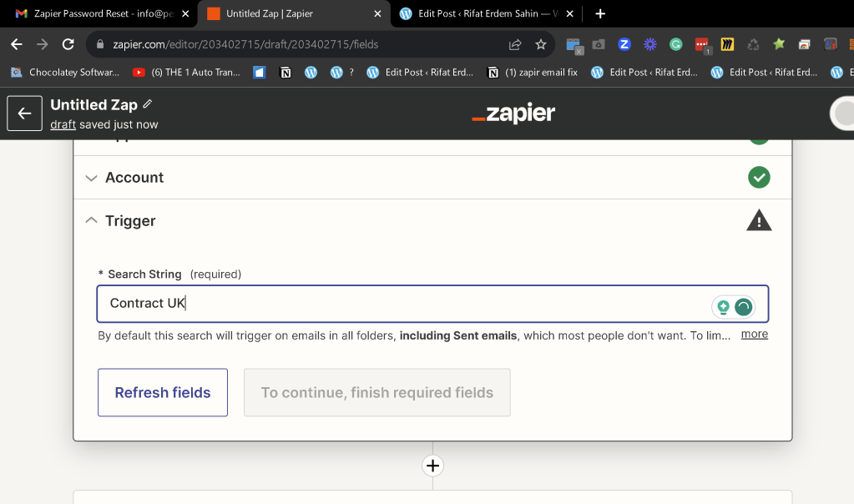Add a step with the plus button
This screenshot has width=854, height=504.
(432, 466)
